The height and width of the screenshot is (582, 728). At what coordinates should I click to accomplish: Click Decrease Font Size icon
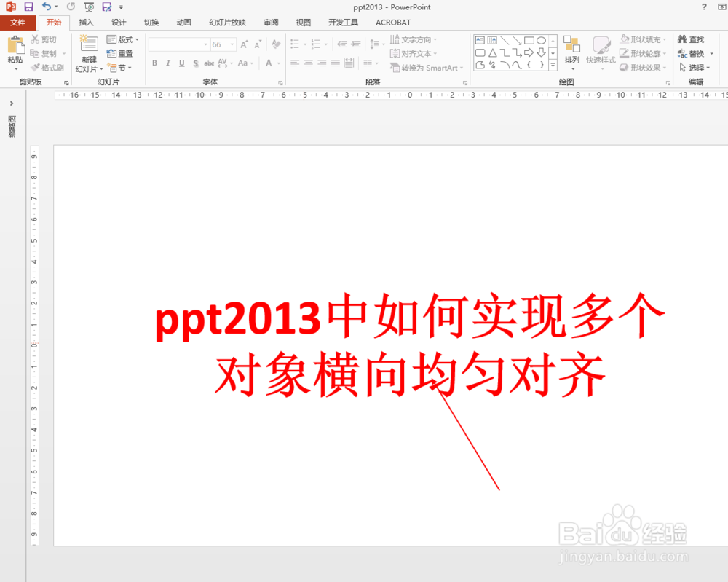click(257, 44)
